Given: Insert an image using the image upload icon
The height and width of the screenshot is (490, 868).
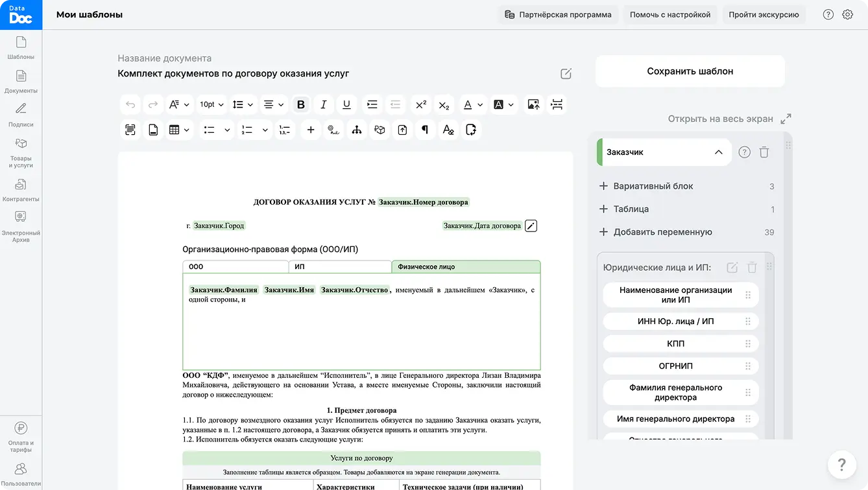Looking at the screenshot, I should 533,104.
